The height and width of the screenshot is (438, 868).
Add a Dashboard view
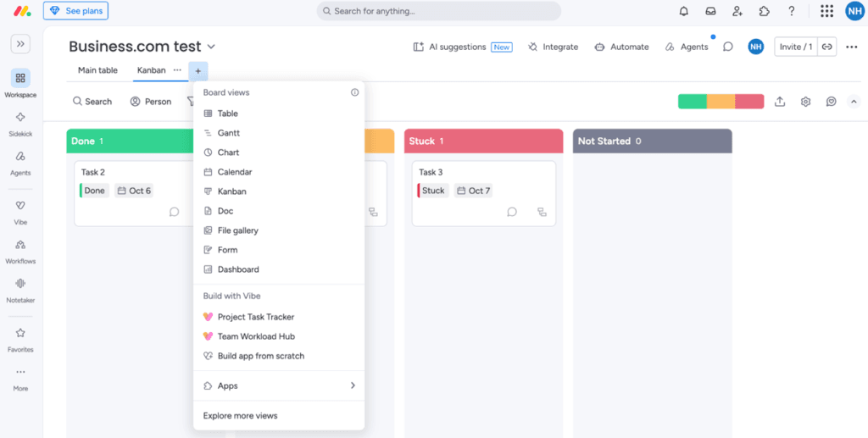tap(278, 269)
